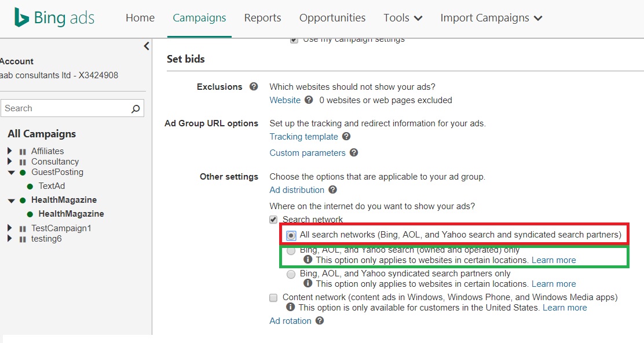Open help icon beside Ad rotation
The image size is (644, 343).
pyautogui.click(x=320, y=320)
